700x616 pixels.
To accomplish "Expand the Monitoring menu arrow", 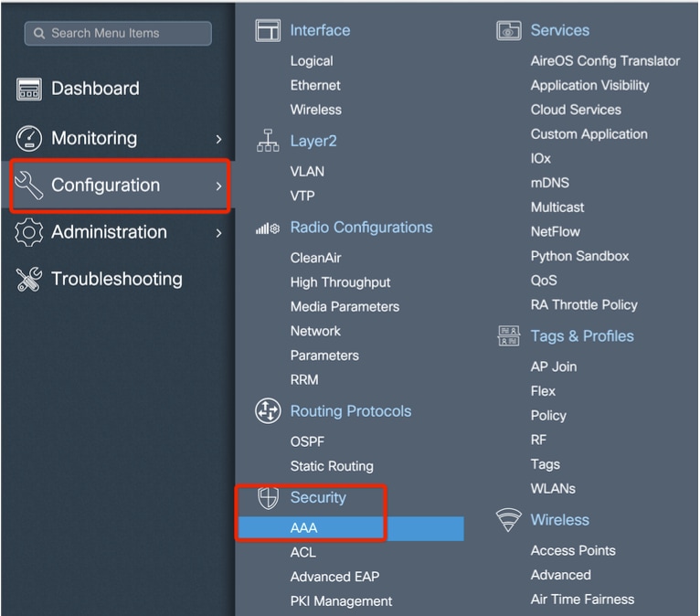I will point(218,139).
